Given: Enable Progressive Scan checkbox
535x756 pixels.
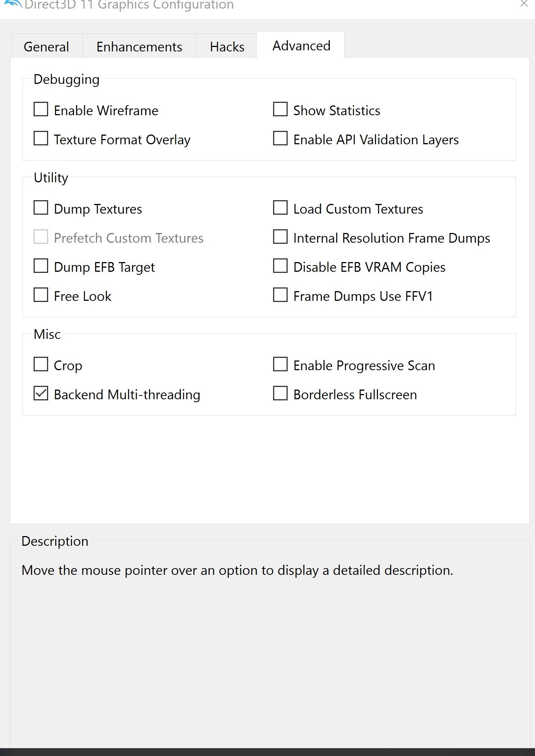Looking at the screenshot, I should click(280, 365).
